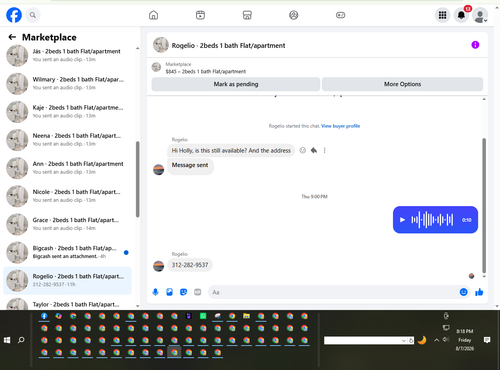Click the conversation list scroll-down arrow
Viewport: 500px width, 370px height.
tap(137, 306)
